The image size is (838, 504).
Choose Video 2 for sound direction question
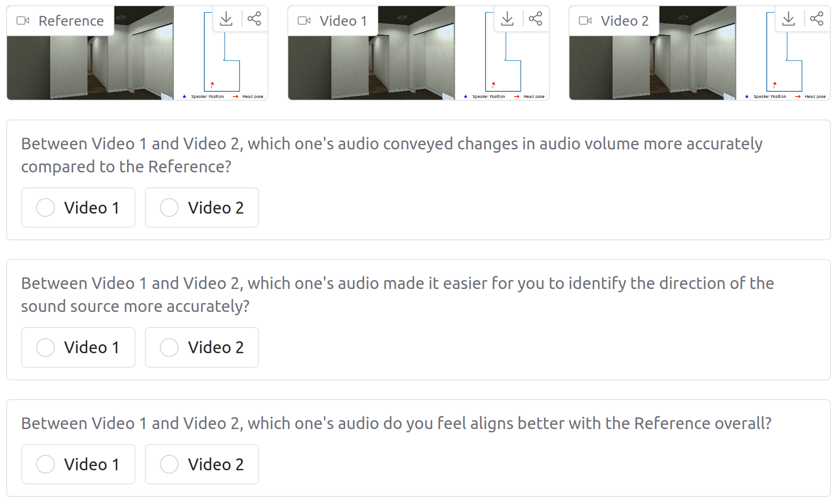[x=169, y=348]
